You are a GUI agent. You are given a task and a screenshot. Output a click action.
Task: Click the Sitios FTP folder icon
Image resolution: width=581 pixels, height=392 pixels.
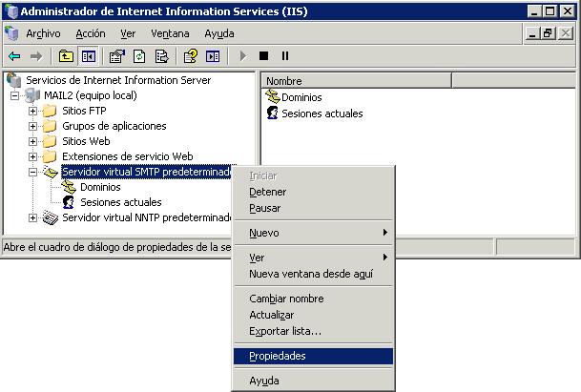[50, 111]
